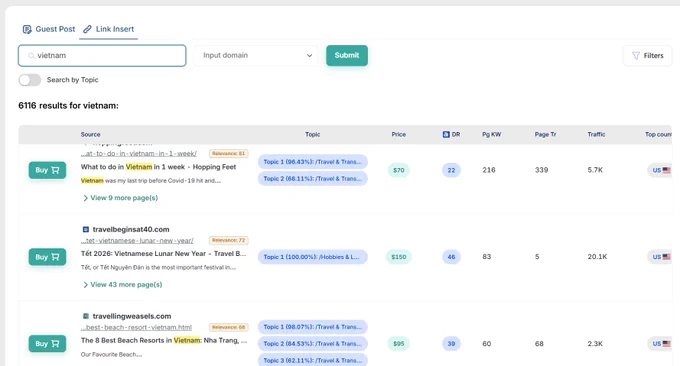Click the $150 price badge
The width and height of the screenshot is (680, 366).
[x=399, y=257]
